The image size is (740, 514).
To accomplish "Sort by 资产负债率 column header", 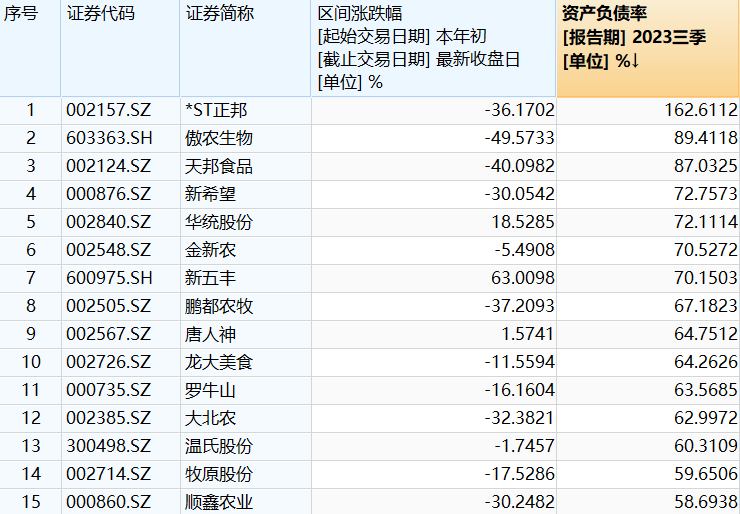I will [648, 48].
